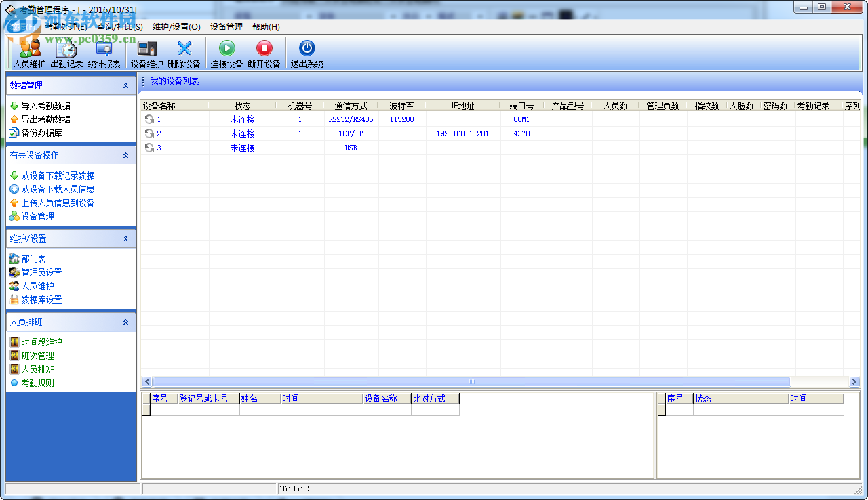The width and height of the screenshot is (868, 500).
Task: Open the 统计报表 statistics report icon
Action: point(103,53)
